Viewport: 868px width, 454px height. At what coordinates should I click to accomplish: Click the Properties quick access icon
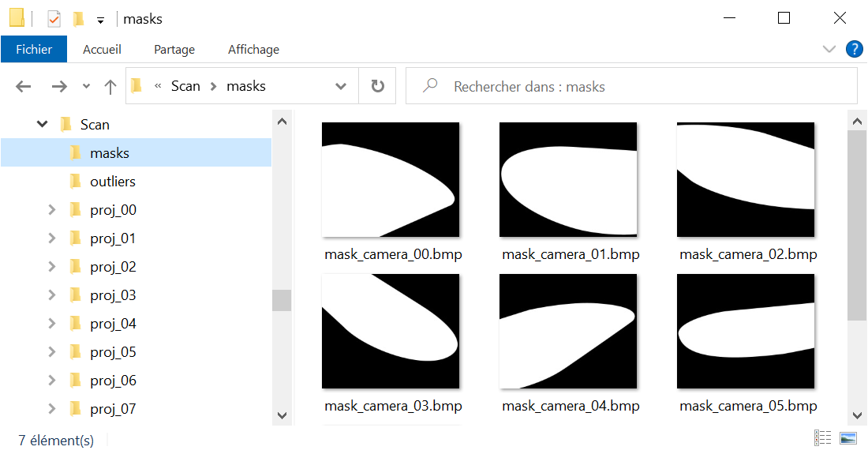(x=54, y=19)
